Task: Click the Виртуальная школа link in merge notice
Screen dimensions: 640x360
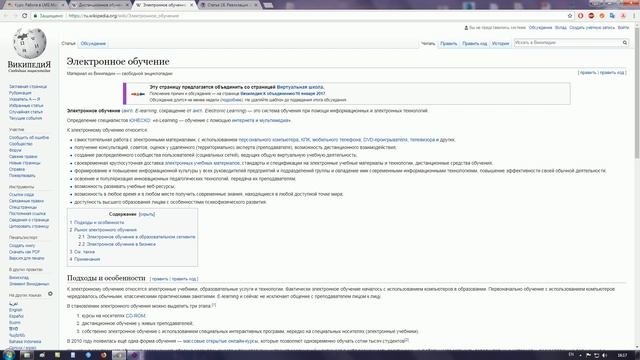Action: click(x=300, y=87)
